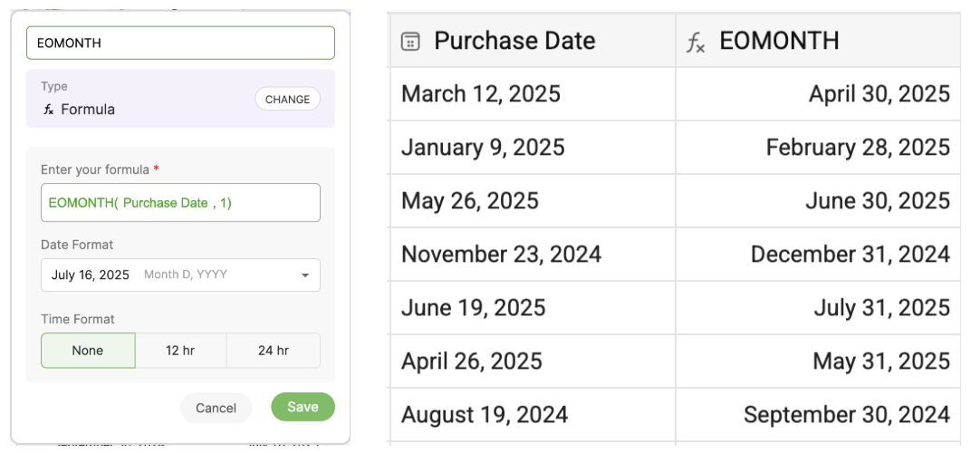The height and width of the screenshot is (453, 980).
Task: Click the September 30, 2024 cell
Action: 817,415
